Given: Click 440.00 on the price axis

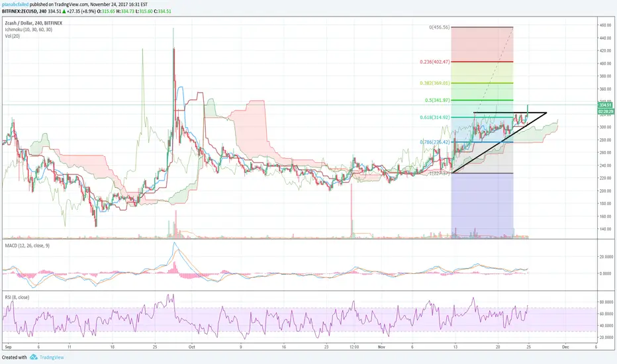Looking at the screenshot, I should click(605, 38).
